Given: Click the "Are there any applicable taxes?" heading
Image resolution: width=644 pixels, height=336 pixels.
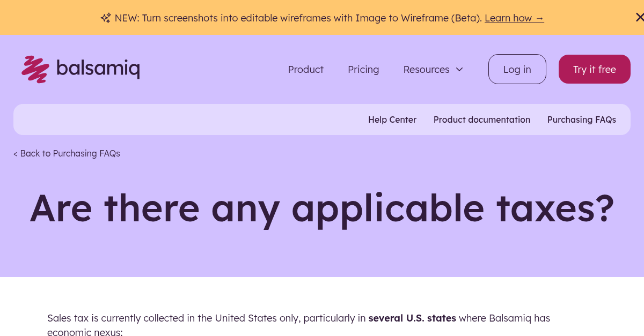Looking at the screenshot, I should 321,207.
